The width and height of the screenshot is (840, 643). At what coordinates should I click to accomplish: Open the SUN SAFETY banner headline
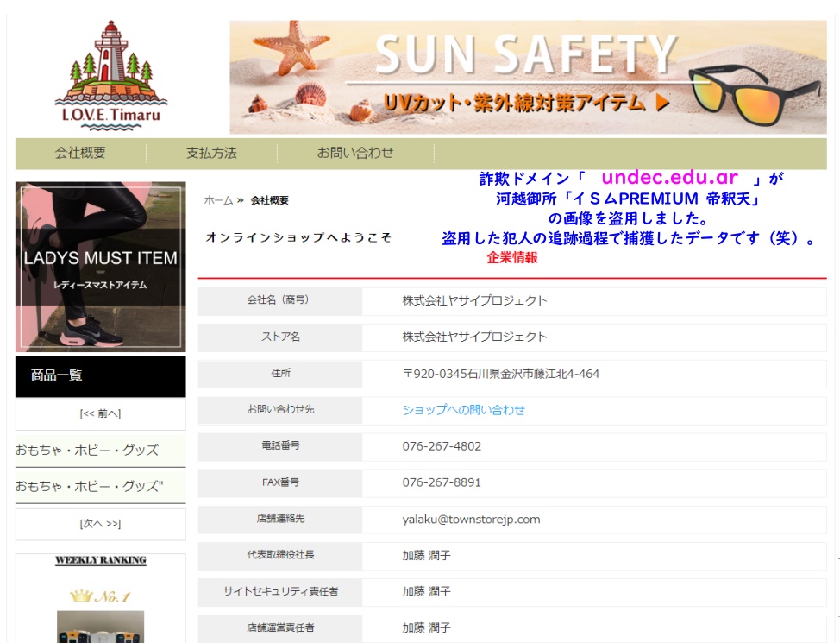(525, 54)
